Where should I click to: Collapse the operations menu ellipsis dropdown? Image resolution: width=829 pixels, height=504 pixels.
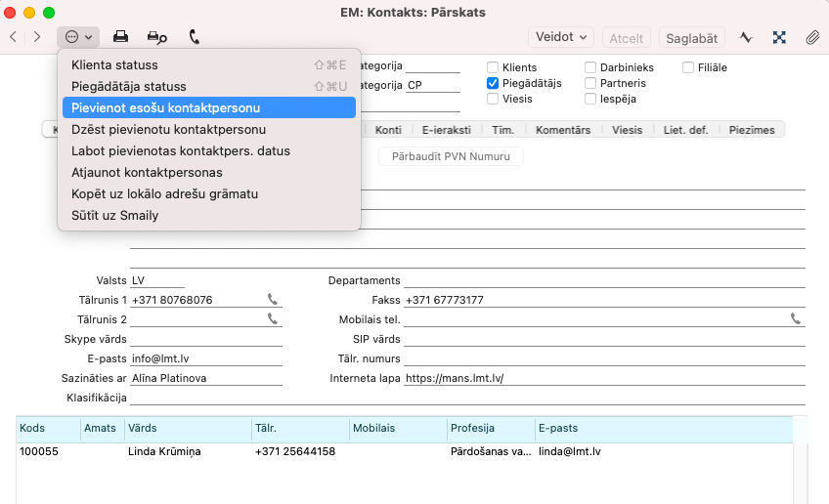[x=78, y=37]
